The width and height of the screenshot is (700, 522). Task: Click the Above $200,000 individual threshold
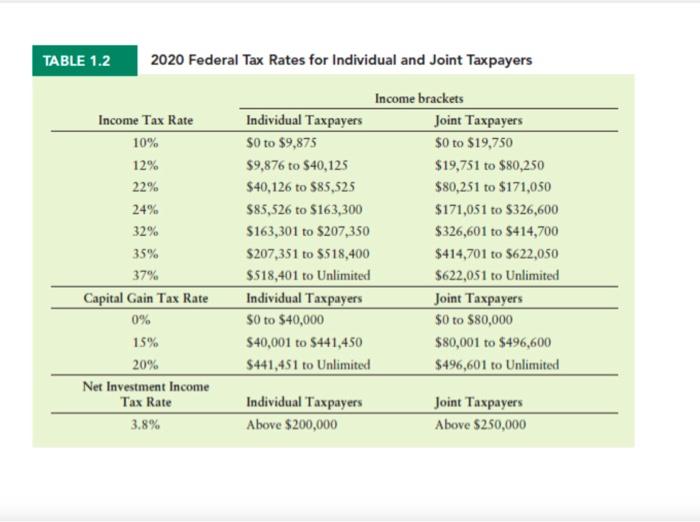(292, 425)
